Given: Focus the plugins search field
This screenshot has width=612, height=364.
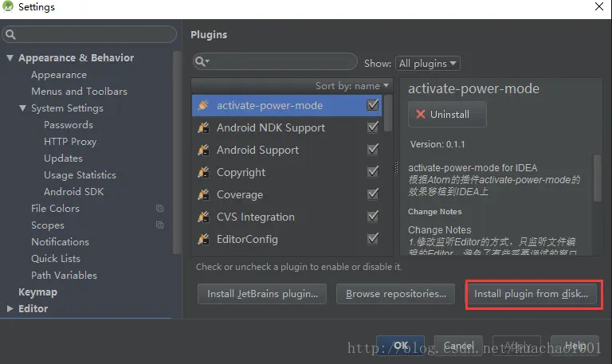Looking at the screenshot, I should (x=275, y=61).
